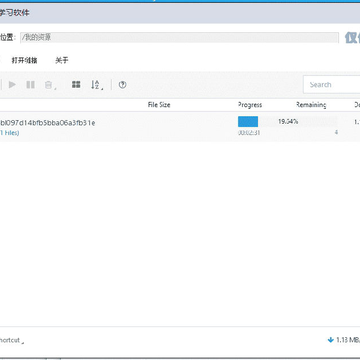Click the blue download progress bar

click(x=248, y=122)
